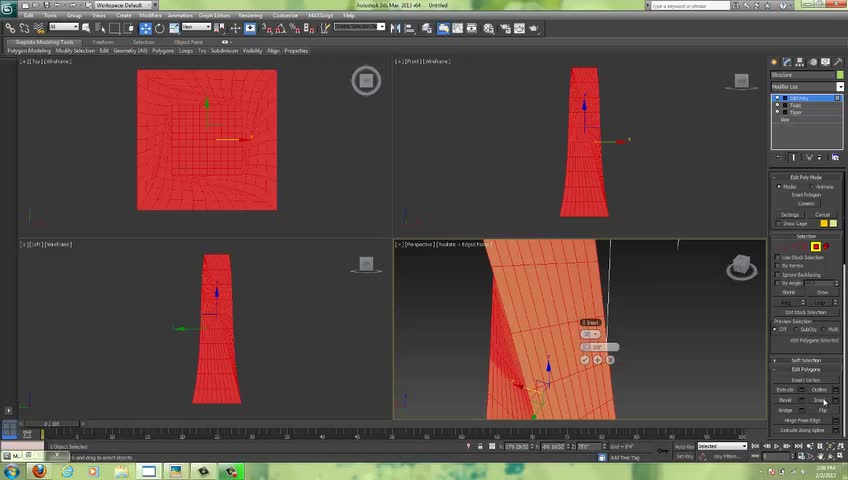The width and height of the screenshot is (848, 480).
Task: Click Apply and Continue plus in caddy
Action: tap(597, 359)
